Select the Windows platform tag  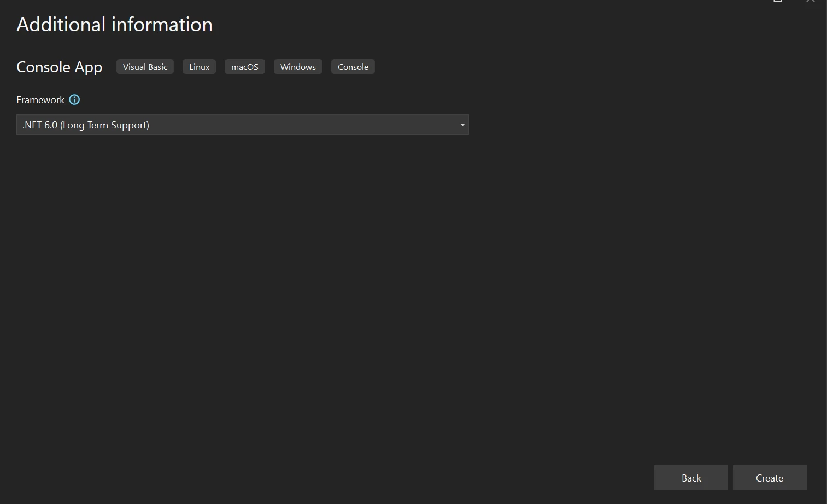pyautogui.click(x=298, y=67)
